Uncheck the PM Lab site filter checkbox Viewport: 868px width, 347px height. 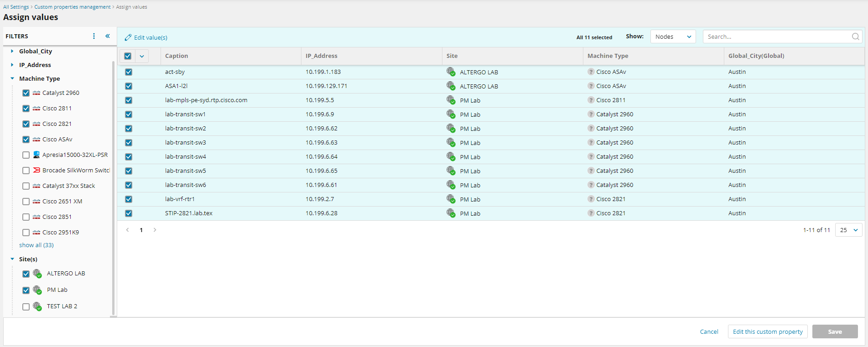tap(26, 290)
